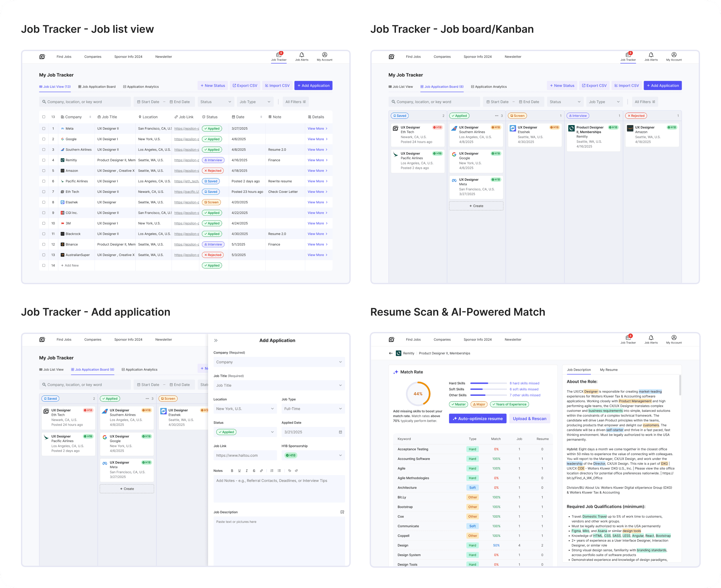Open the Company dropdown in Add Application
721x588 pixels.
(279, 362)
